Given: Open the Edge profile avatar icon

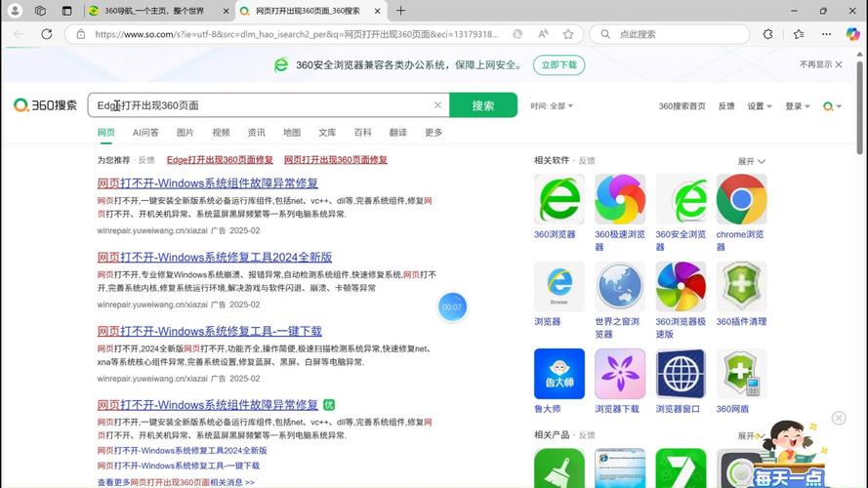Looking at the screenshot, I should click(16, 11).
